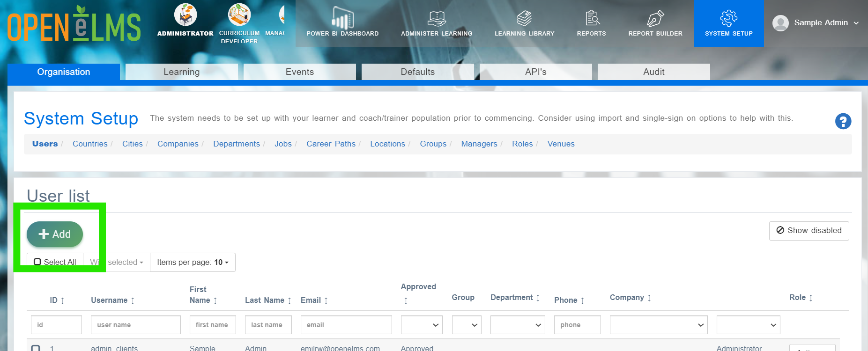
Task: Expand the Sample Admin user menu
Action: click(x=856, y=23)
